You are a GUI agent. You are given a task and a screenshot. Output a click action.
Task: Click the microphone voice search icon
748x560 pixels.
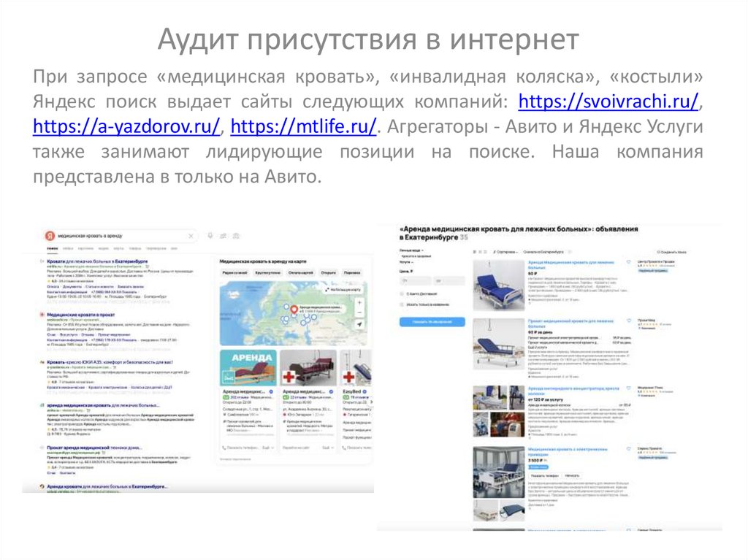pyautogui.click(x=210, y=236)
